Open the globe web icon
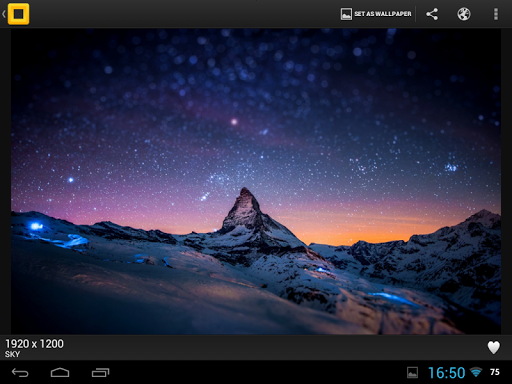Screen dimensions: 512x384 click(x=464, y=14)
